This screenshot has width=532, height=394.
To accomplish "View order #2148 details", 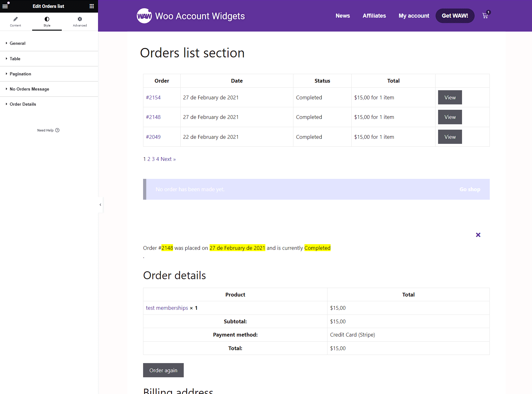I will pyautogui.click(x=450, y=117).
